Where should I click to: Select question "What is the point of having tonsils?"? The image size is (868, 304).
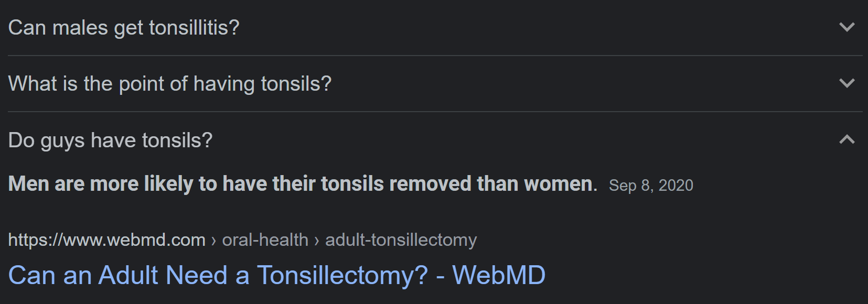[x=170, y=84]
